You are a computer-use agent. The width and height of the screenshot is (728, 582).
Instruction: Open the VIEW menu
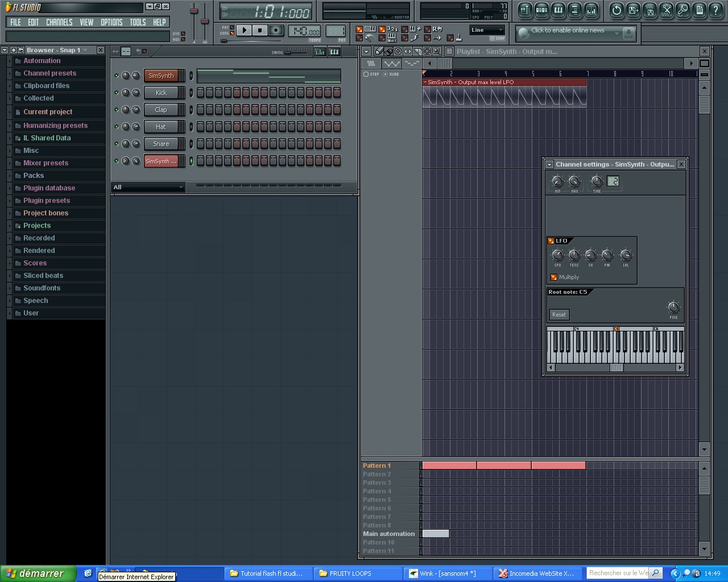[86, 22]
